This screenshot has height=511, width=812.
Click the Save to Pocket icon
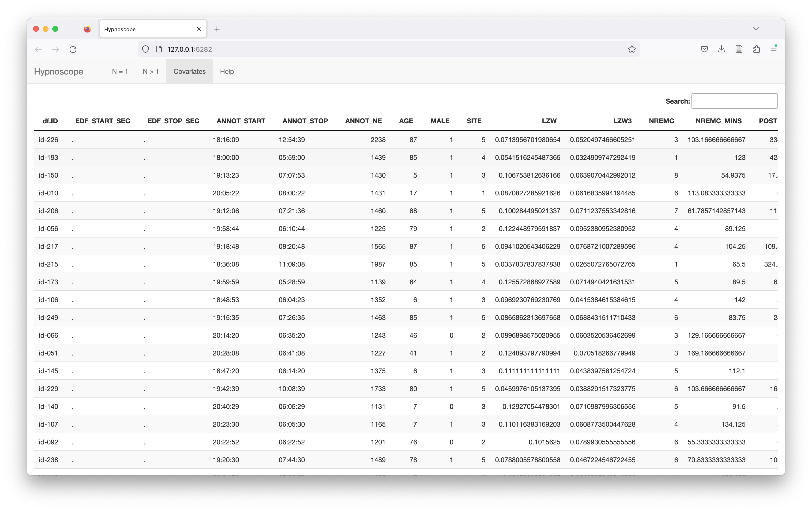(704, 49)
